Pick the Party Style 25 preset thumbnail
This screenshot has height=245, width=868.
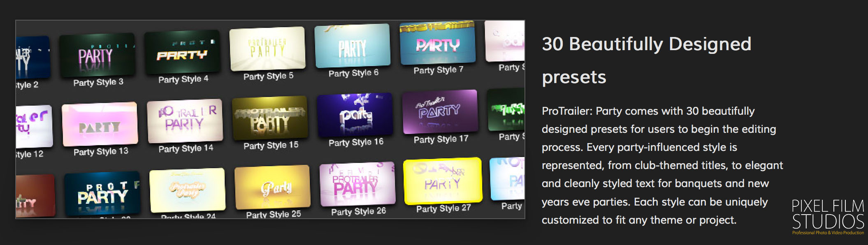pos(272,187)
